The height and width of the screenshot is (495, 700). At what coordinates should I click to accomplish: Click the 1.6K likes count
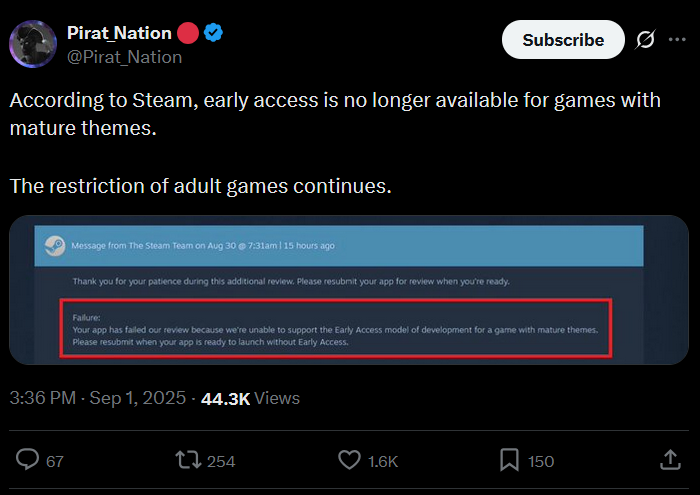pyautogui.click(x=383, y=461)
